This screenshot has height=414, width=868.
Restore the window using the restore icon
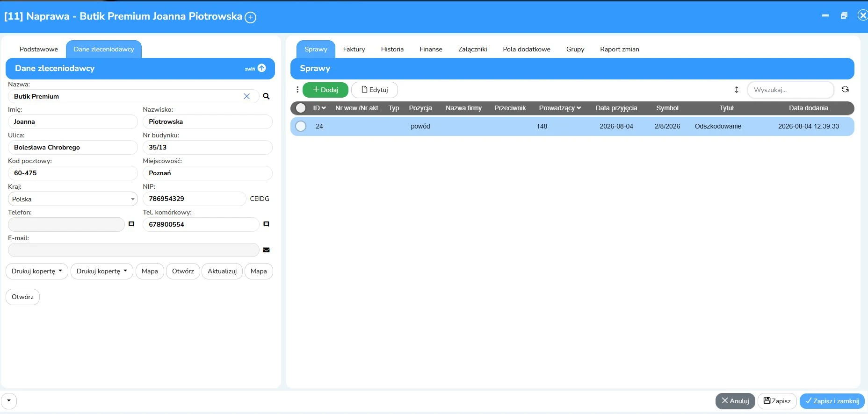[844, 15]
